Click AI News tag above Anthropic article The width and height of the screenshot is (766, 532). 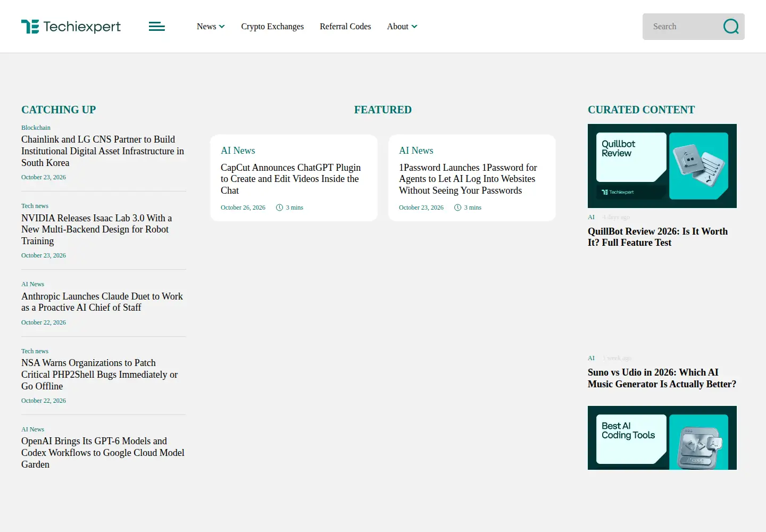tap(32, 284)
